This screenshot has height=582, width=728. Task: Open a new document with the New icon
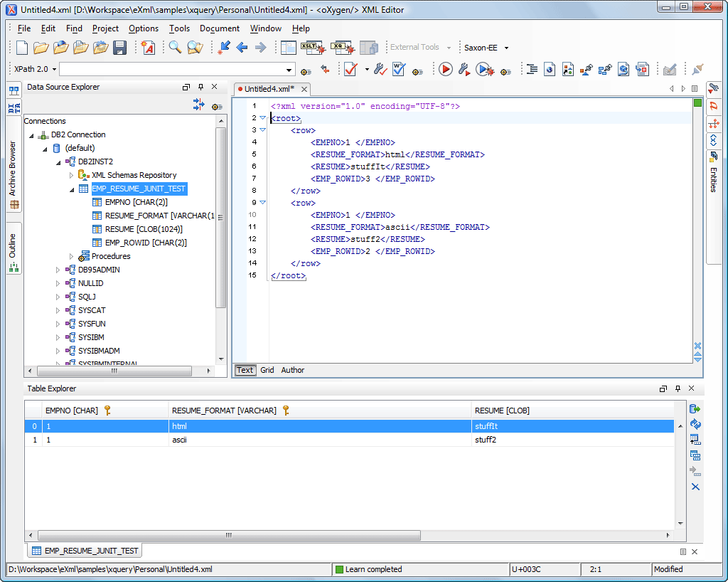21,47
